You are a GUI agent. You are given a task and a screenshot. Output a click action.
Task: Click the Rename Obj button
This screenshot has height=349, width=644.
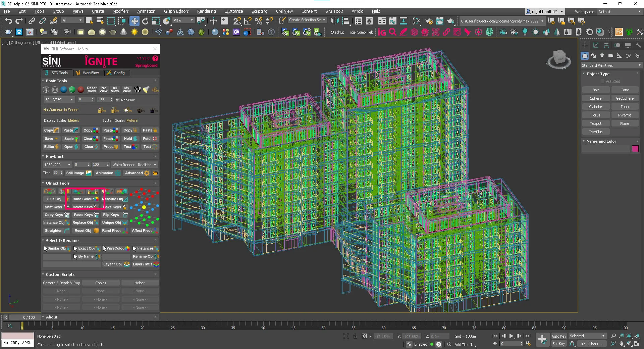pyautogui.click(x=145, y=256)
